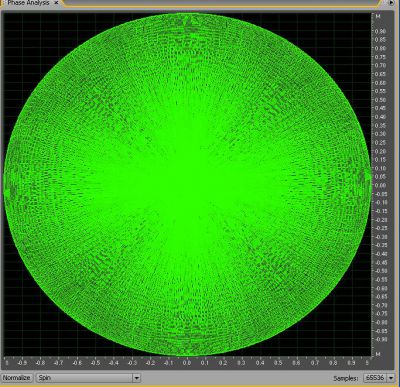
Task: Click the Normalize button
Action: click(17, 378)
